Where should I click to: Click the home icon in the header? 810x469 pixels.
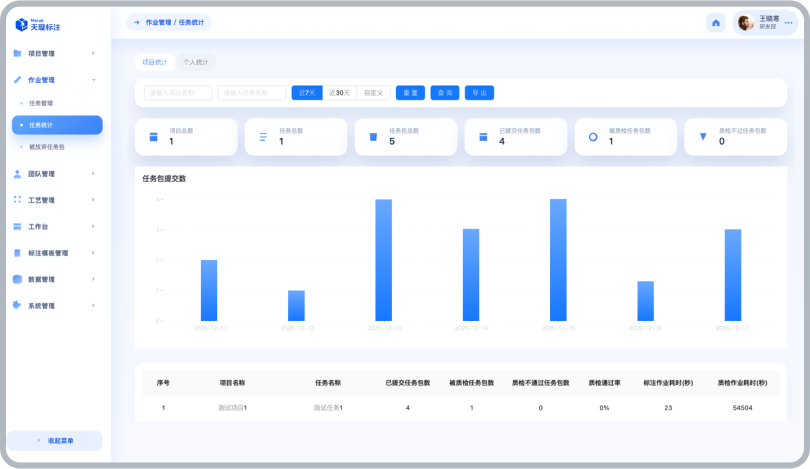click(x=716, y=23)
